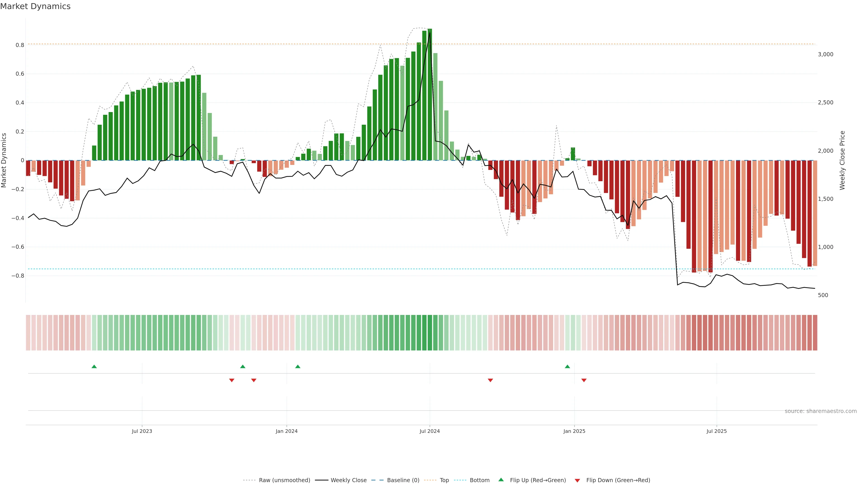Viewport: 868px width, 488px height.
Task: Click the leftmost red flip-down marker
Action: [x=231, y=380]
